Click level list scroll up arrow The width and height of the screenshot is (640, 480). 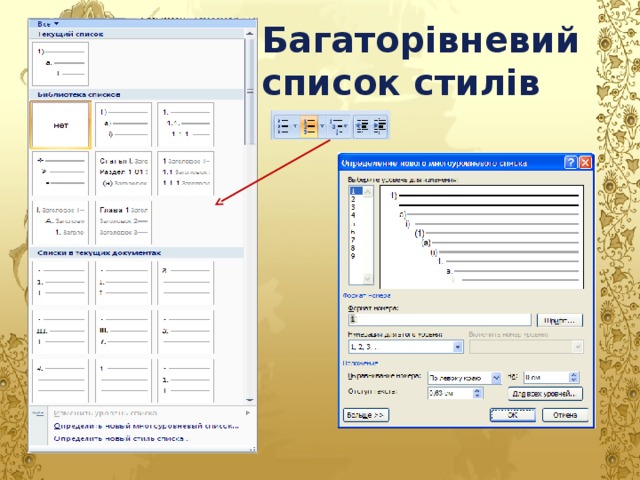point(368,191)
